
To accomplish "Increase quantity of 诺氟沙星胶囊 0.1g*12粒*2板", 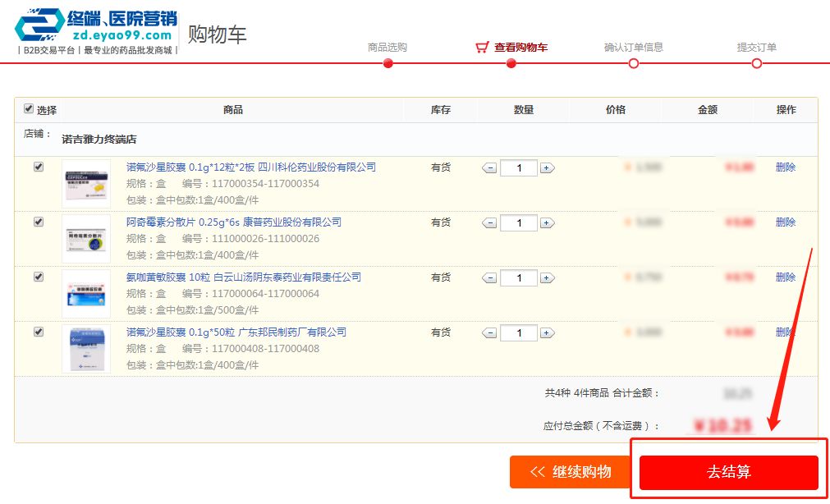I will (x=547, y=168).
